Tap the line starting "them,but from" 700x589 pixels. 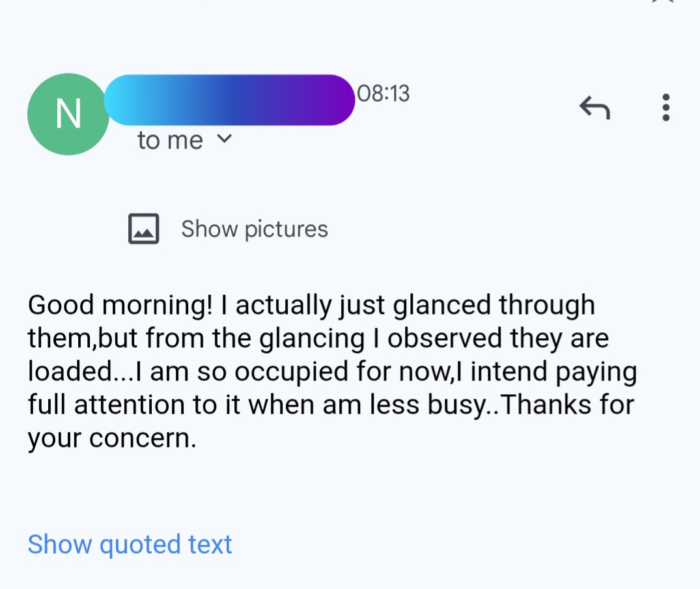(318, 338)
